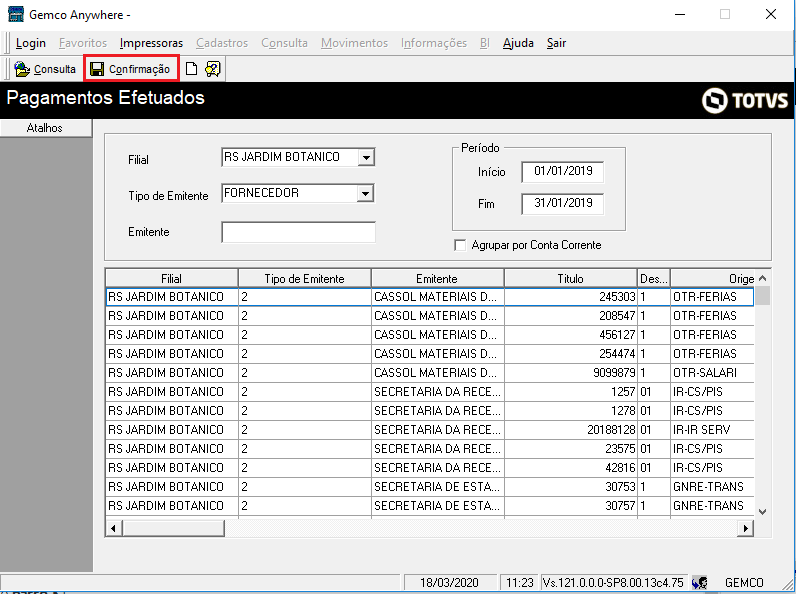Open the Ajuda menu
The height and width of the screenshot is (594, 796).
[518, 43]
